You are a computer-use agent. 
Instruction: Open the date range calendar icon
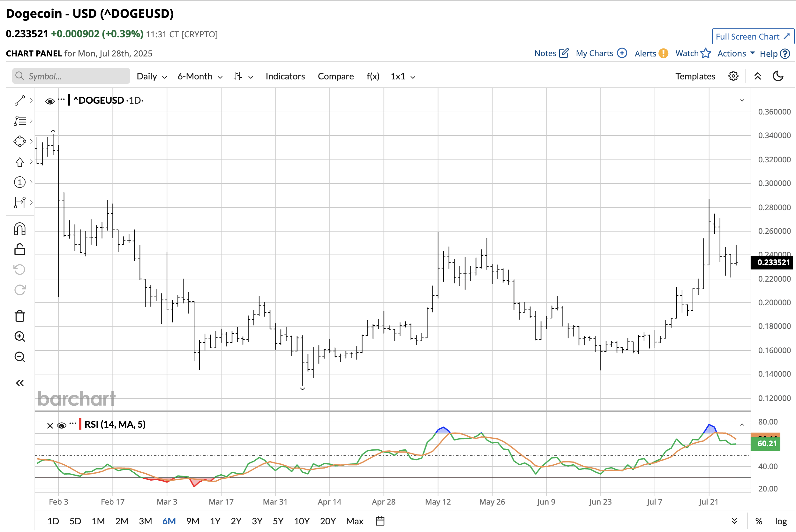click(x=380, y=521)
